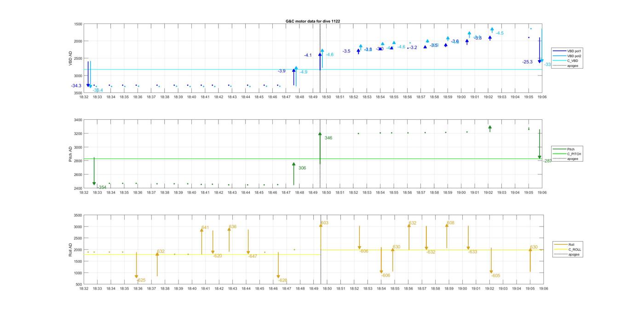
Task: Click the "-287" pitch data label
Action: tap(547, 161)
